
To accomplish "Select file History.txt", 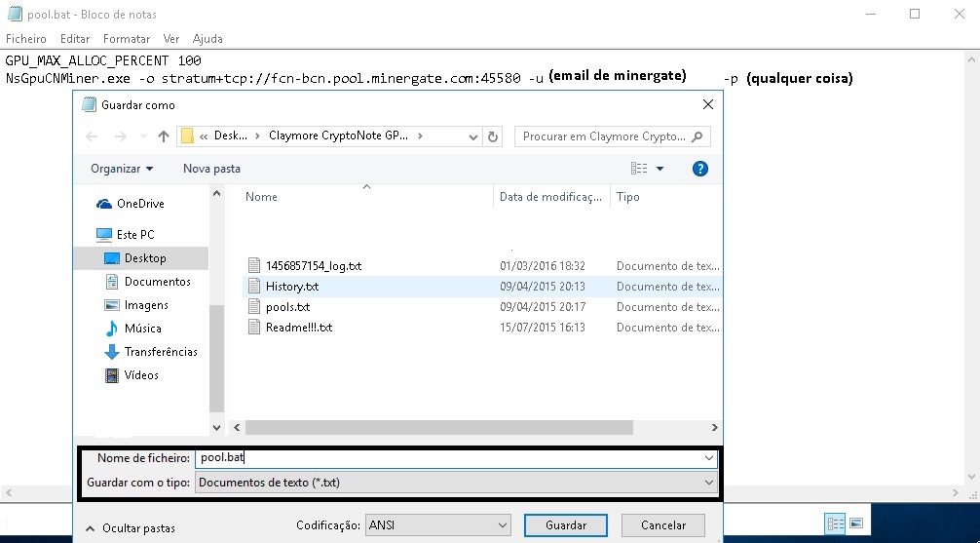I will [292, 287].
